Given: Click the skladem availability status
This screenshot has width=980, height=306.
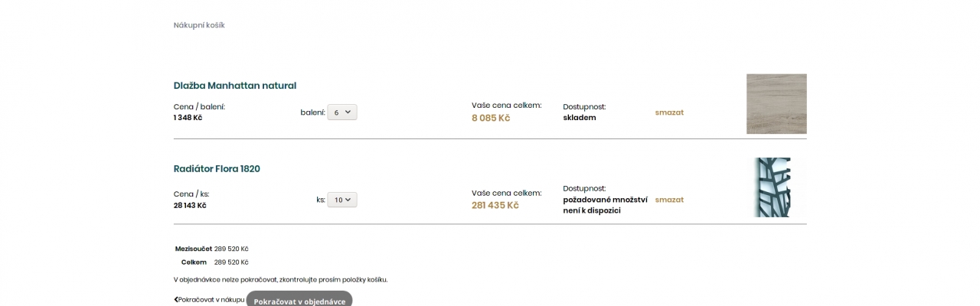Looking at the screenshot, I should tap(580, 118).
